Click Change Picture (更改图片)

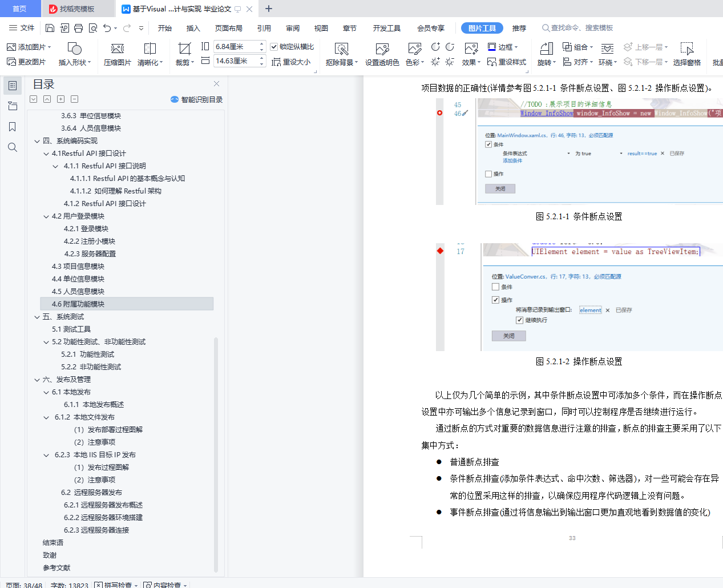pos(26,62)
